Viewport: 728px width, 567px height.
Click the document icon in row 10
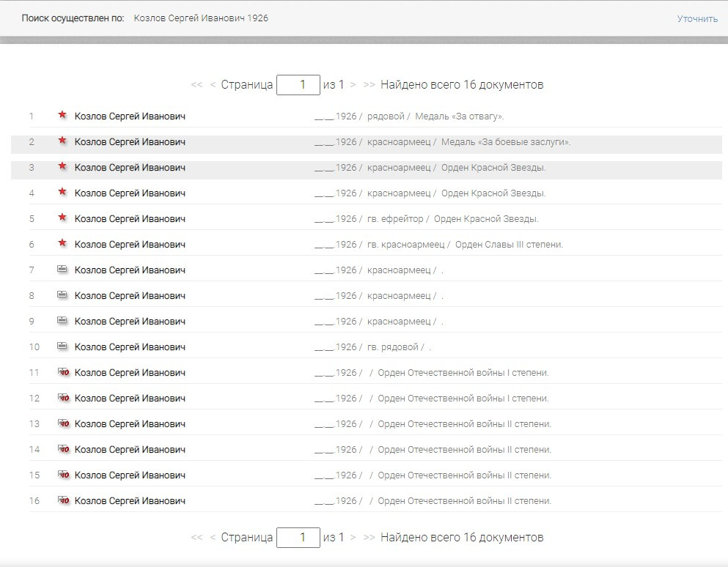point(62,346)
